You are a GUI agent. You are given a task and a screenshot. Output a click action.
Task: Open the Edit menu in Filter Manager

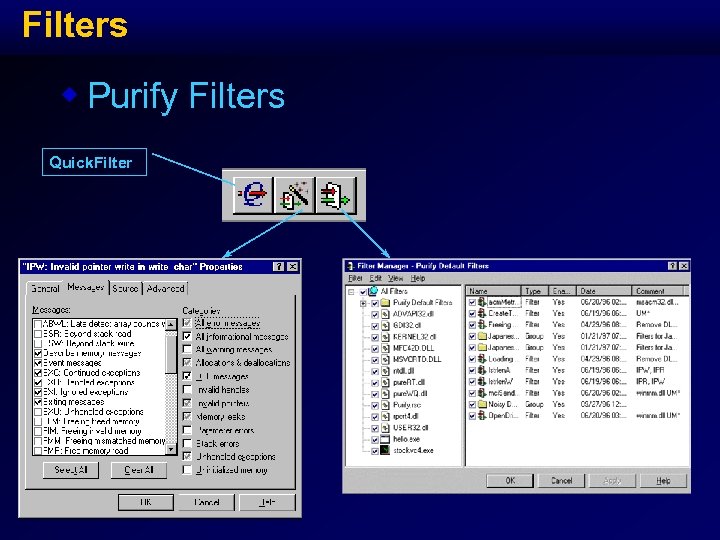(x=376, y=278)
